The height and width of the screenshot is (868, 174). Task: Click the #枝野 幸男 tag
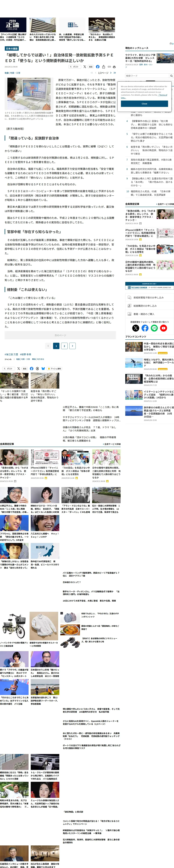pos(26,354)
